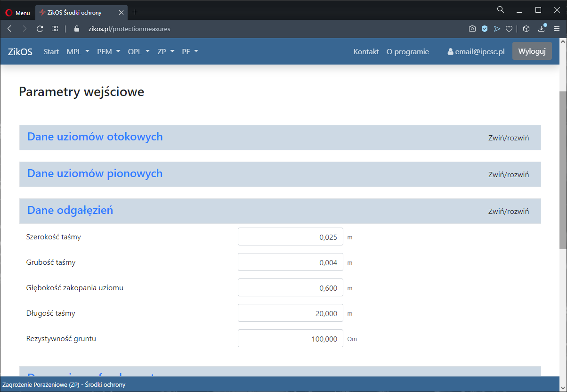Reload the page with the refresh icon

click(40, 29)
